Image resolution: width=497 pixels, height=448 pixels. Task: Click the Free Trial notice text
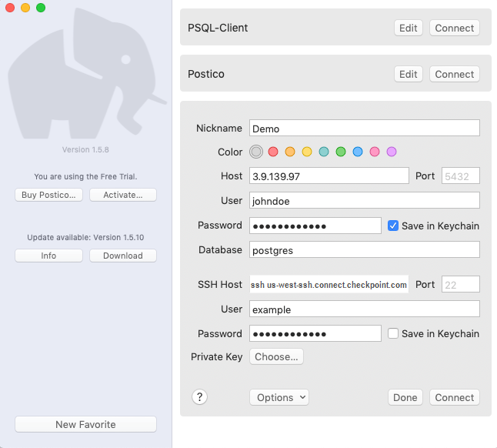[x=85, y=176]
